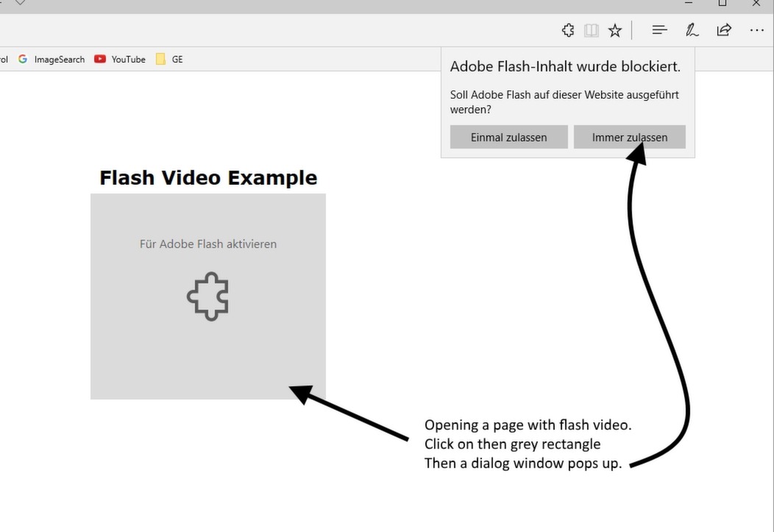Click the Add notes pen icon
Screen dimensions: 774x532
coord(692,30)
